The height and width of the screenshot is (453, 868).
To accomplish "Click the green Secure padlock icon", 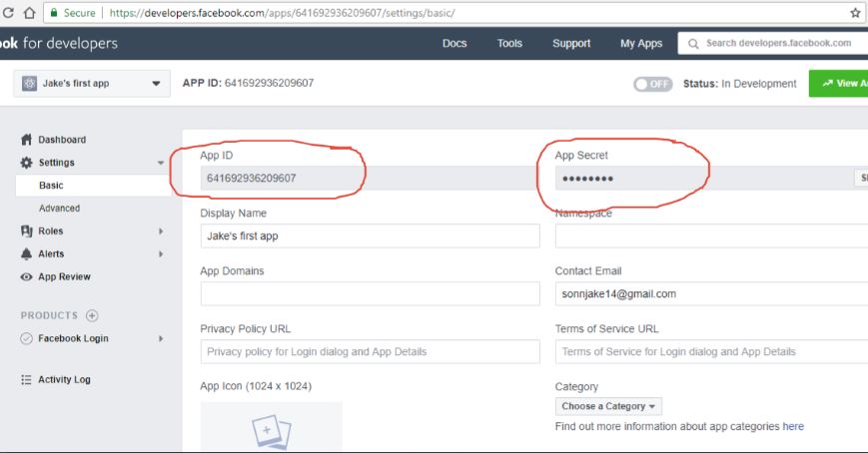I will [54, 12].
